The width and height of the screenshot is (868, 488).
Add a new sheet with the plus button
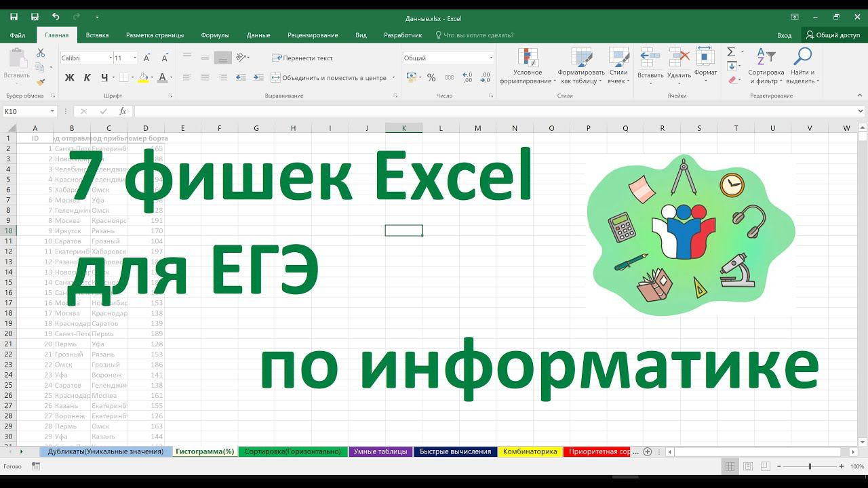click(x=648, y=451)
